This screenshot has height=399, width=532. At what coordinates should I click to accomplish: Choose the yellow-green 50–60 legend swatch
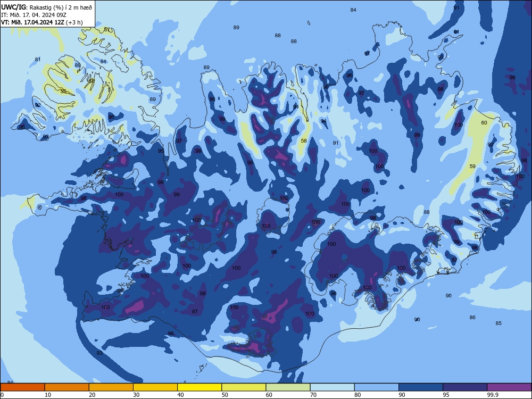tap(244, 387)
